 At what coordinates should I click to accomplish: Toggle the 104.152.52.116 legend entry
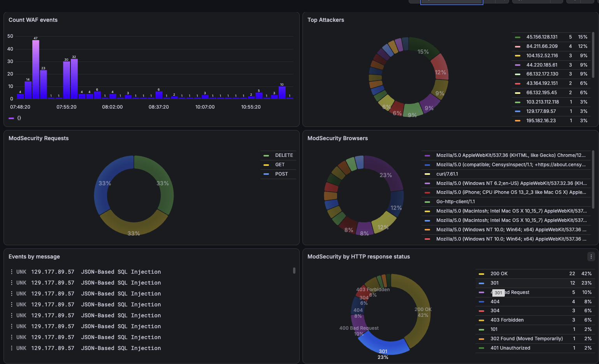[542, 56]
